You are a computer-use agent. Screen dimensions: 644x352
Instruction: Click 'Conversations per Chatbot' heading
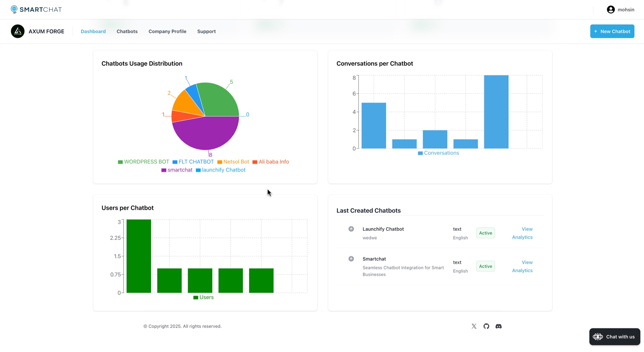375,64
